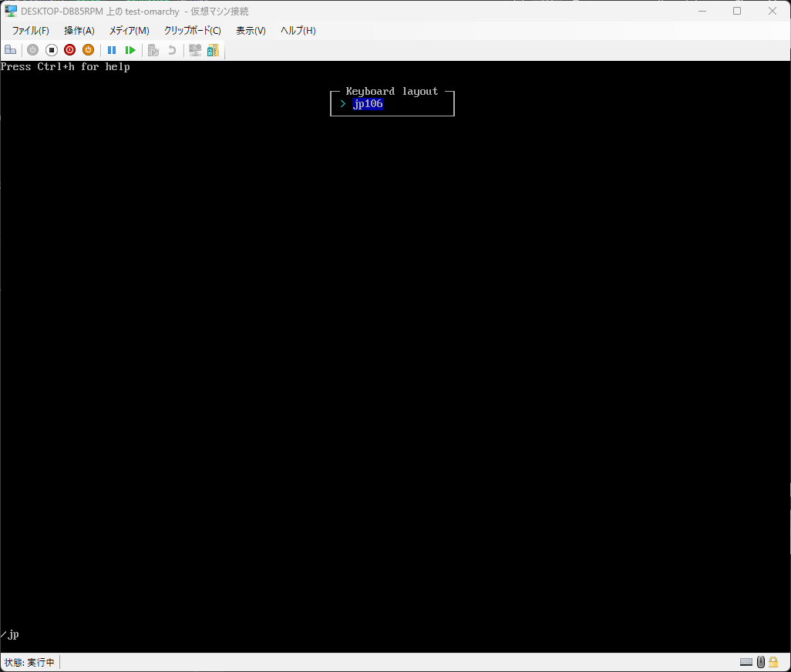This screenshot has height=672, width=791.
Task: Click the VM connection icon in the title bar
Action: point(11,11)
